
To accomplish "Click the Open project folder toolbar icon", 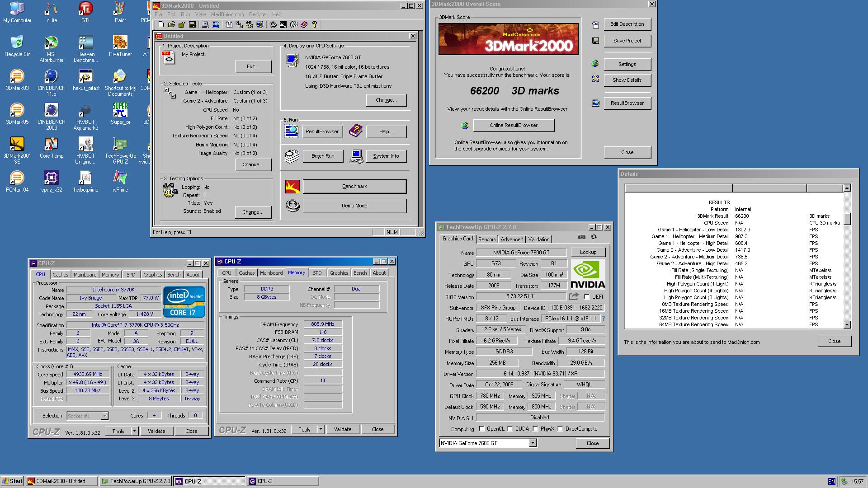I will point(171,24).
